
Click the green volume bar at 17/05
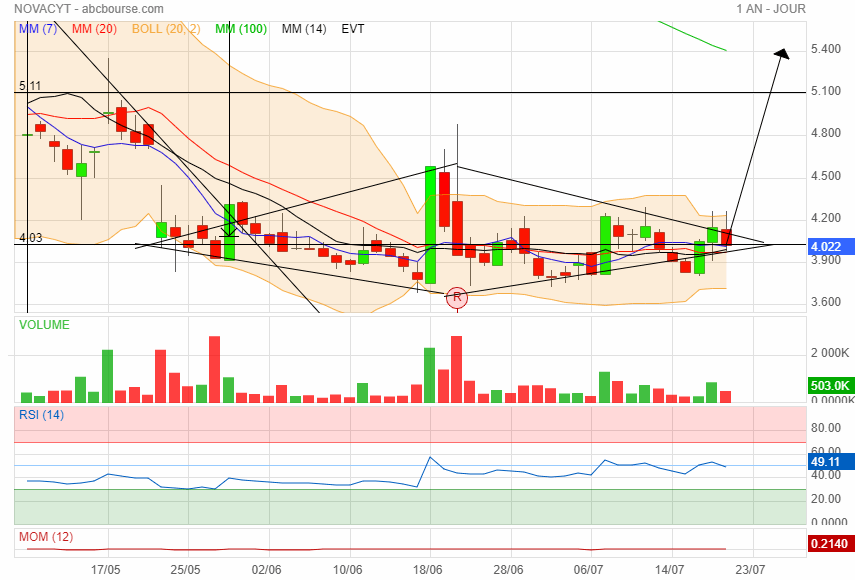click(107, 376)
